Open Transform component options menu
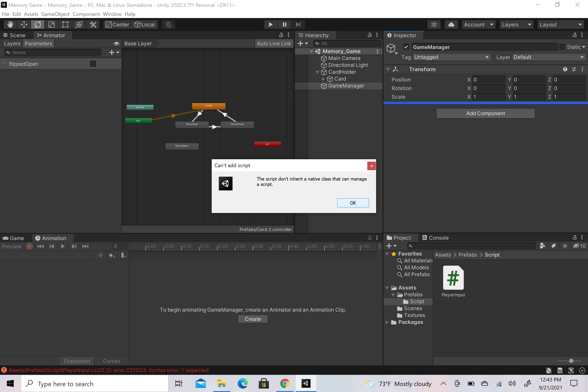Viewport: 588px width, 392px height. 582,69
